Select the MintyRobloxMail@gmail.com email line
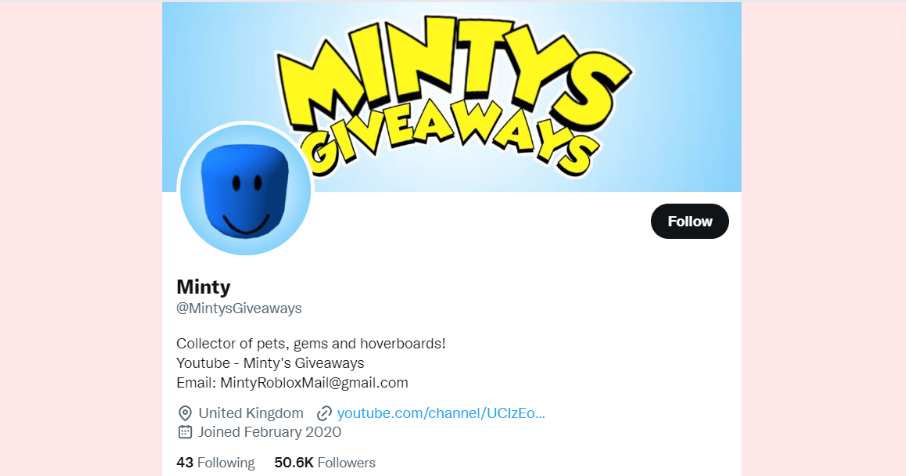 pos(292,382)
